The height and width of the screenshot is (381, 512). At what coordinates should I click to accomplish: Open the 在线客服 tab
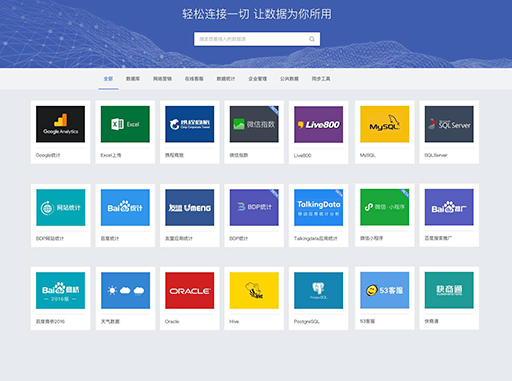[194, 79]
